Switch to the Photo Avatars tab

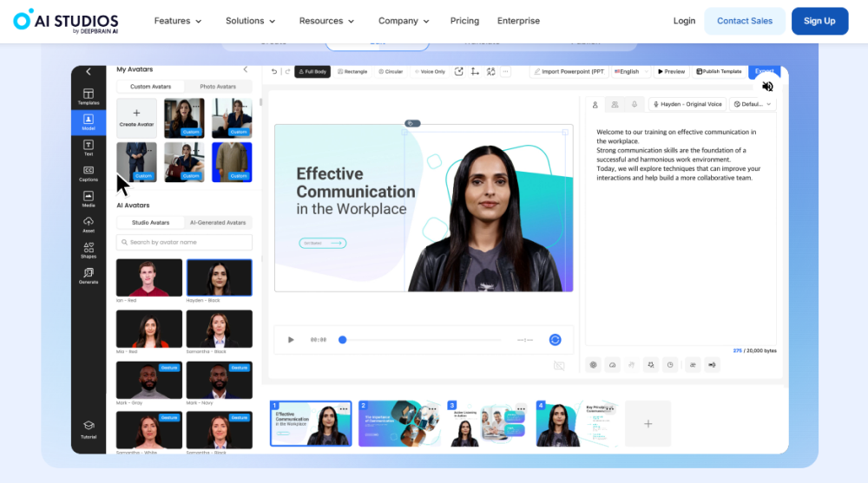(218, 87)
